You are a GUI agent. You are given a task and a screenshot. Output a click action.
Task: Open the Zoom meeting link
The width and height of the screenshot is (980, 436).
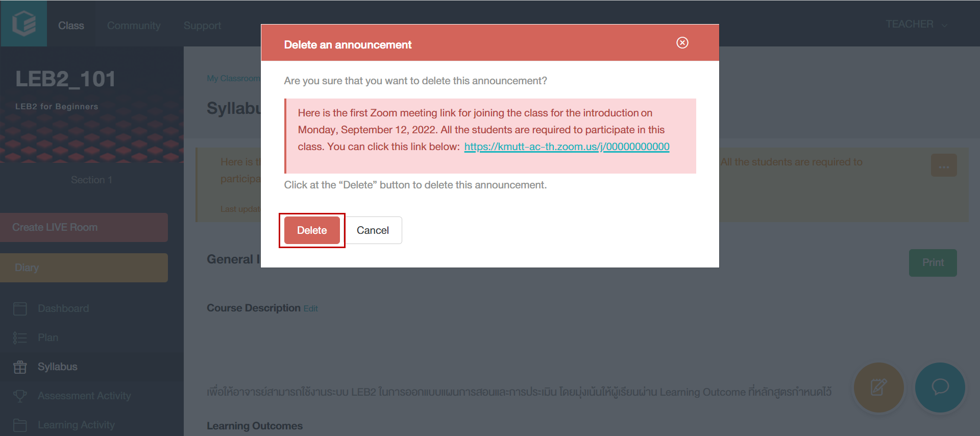coord(567,147)
